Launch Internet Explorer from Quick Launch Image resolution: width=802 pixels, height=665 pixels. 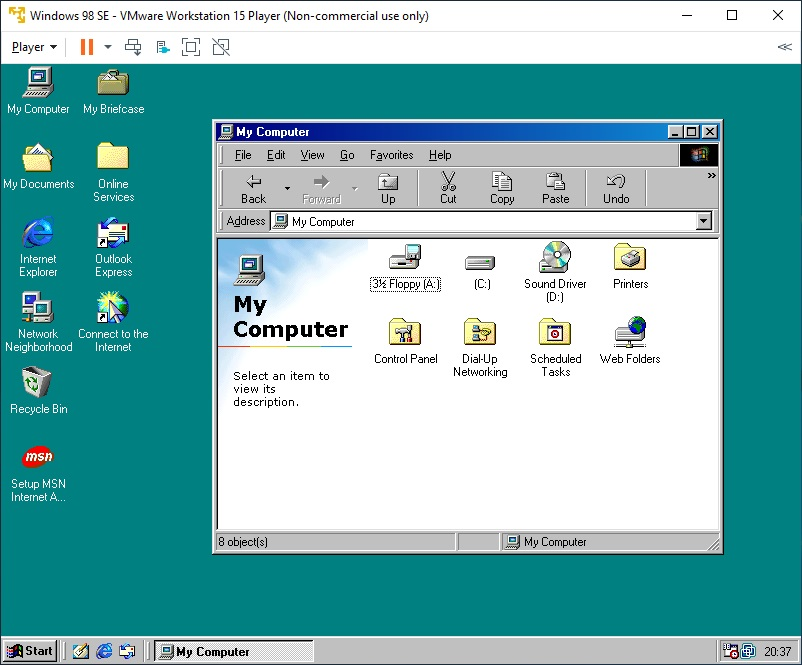104,651
